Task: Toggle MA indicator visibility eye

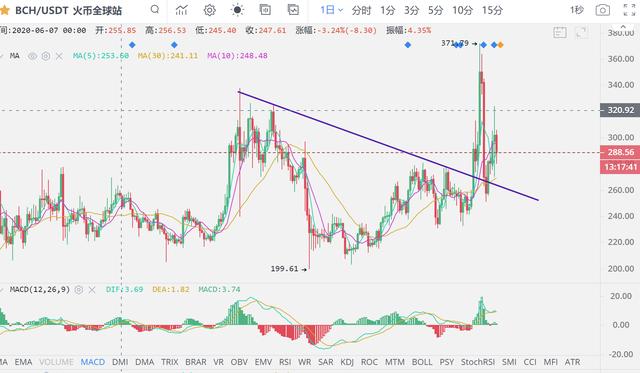Action: (32, 56)
